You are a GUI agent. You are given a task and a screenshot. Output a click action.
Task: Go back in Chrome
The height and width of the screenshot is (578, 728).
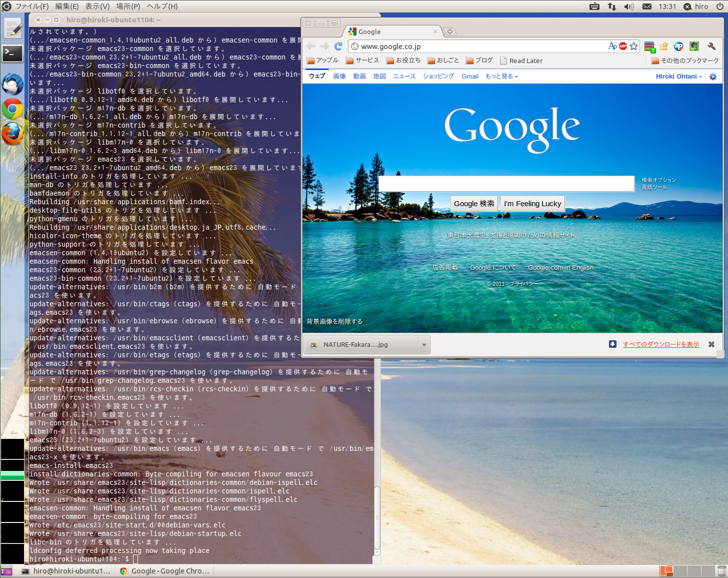(x=311, y=46)
